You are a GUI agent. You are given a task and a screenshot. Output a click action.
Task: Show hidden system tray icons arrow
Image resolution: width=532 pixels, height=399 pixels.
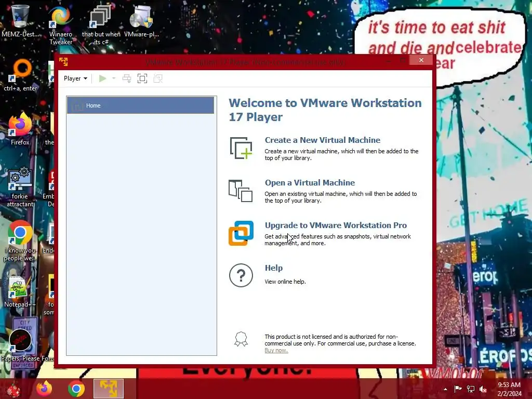[445, 389]
